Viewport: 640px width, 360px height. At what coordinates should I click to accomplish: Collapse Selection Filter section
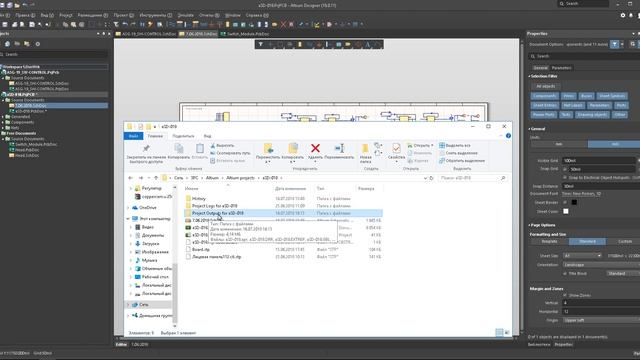[529, 76]
